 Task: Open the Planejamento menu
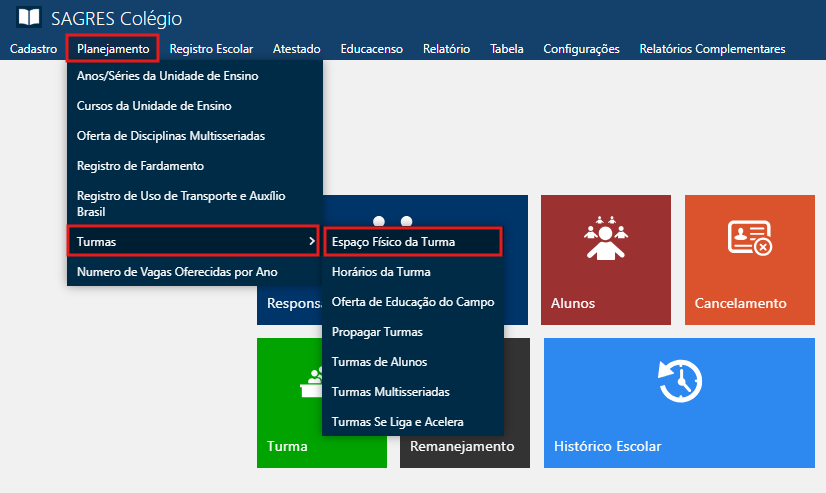point(112,48)
